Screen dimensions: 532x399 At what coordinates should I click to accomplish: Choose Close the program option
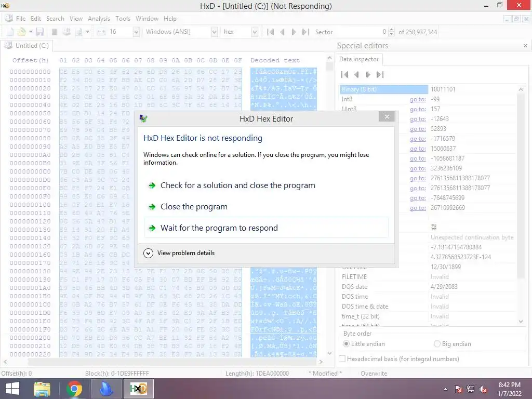point(266,207)
